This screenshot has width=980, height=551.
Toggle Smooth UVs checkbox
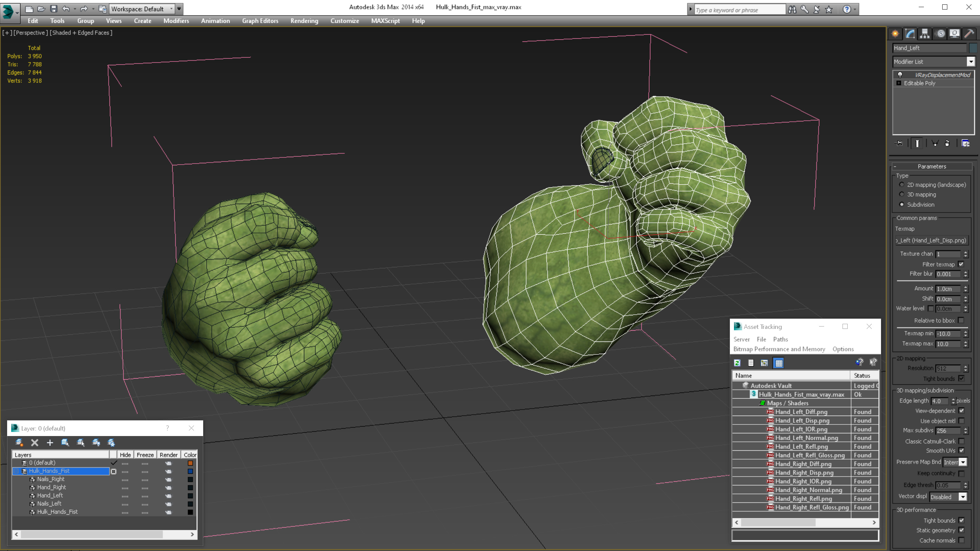[x=962, y=451]
